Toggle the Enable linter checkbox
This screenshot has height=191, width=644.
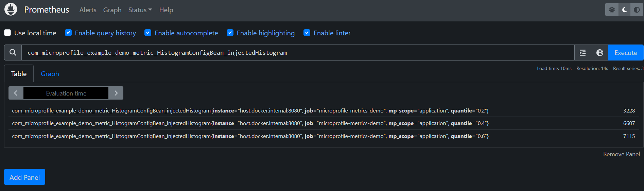pyautogui.click(x=307, y=33)
